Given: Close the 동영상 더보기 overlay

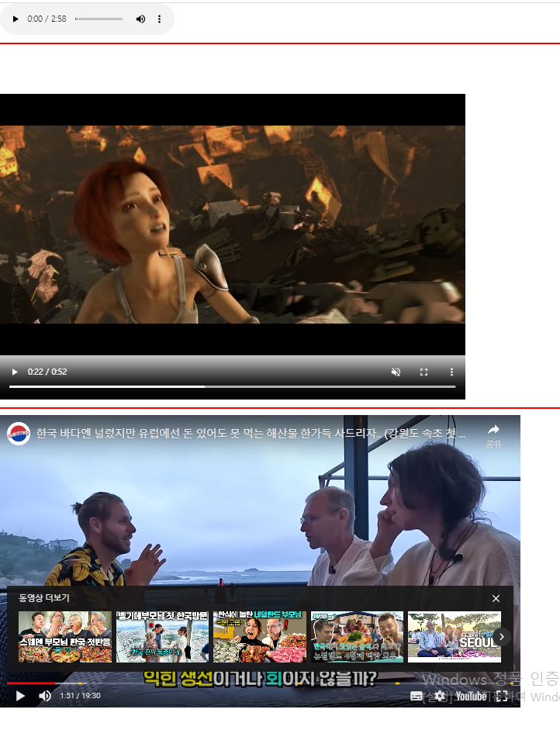Looking at the screenshot, I should coord(496,598).
